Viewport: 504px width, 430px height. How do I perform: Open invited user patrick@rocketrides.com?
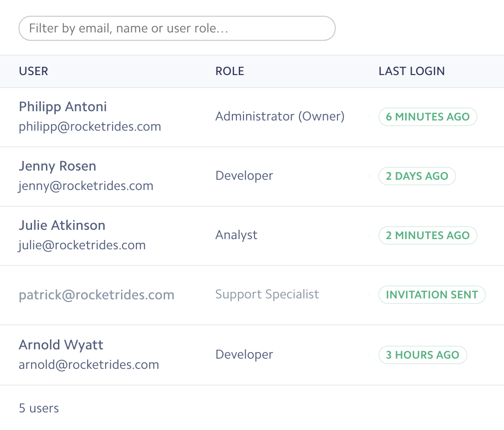pos(97,295)
